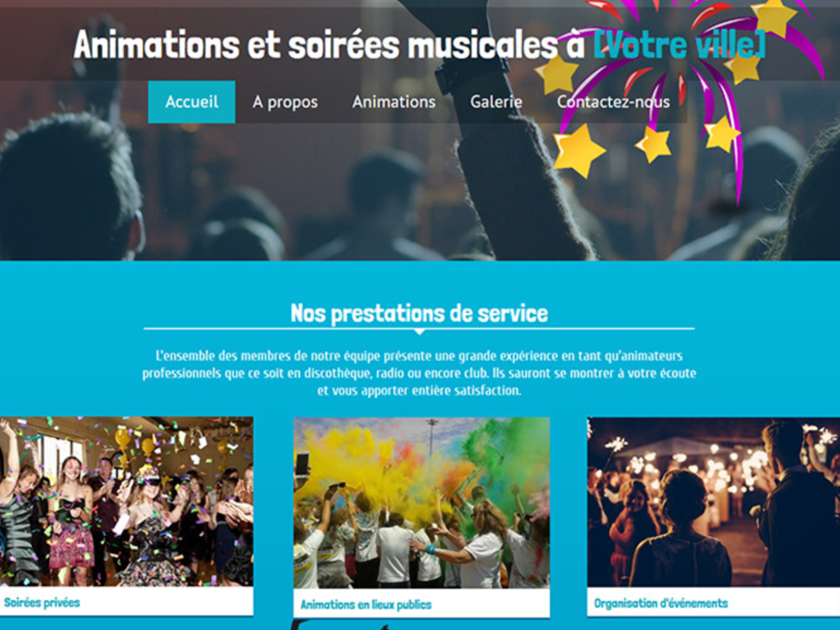Click the triangle pointer under the heading underline

[420, 331]
